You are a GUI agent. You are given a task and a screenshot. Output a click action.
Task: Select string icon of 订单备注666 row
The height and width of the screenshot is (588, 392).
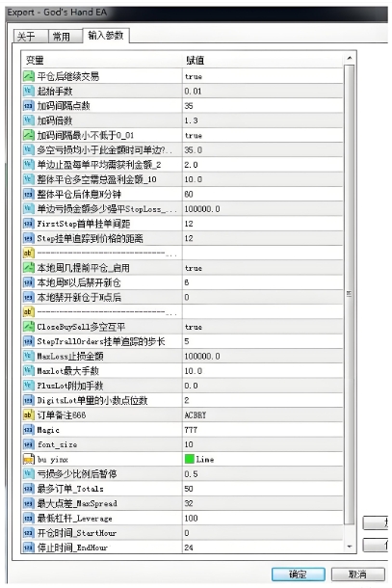29,414
